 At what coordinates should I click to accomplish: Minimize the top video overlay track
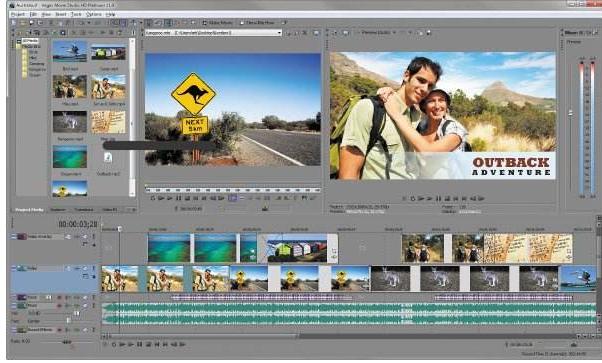point(14,237)
